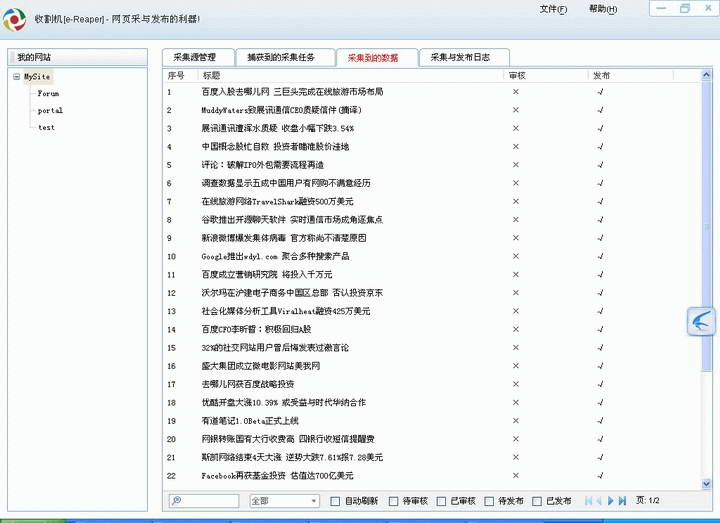Click the blue bird floating side button
Screen dimensions: 720x523
[x=701, y=321]
